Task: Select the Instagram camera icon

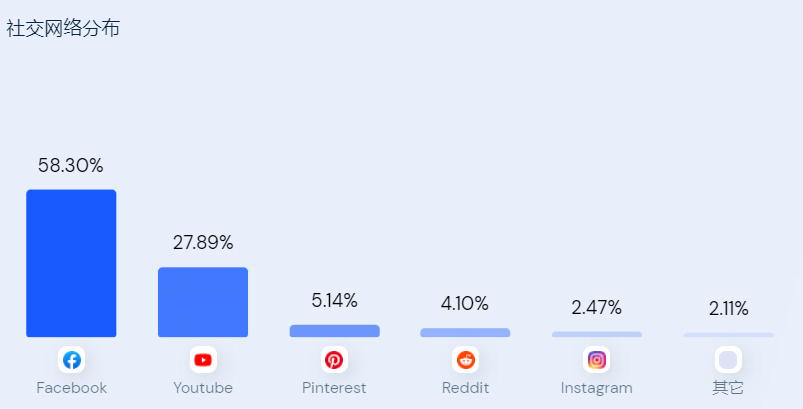Action: pos(596,360)
